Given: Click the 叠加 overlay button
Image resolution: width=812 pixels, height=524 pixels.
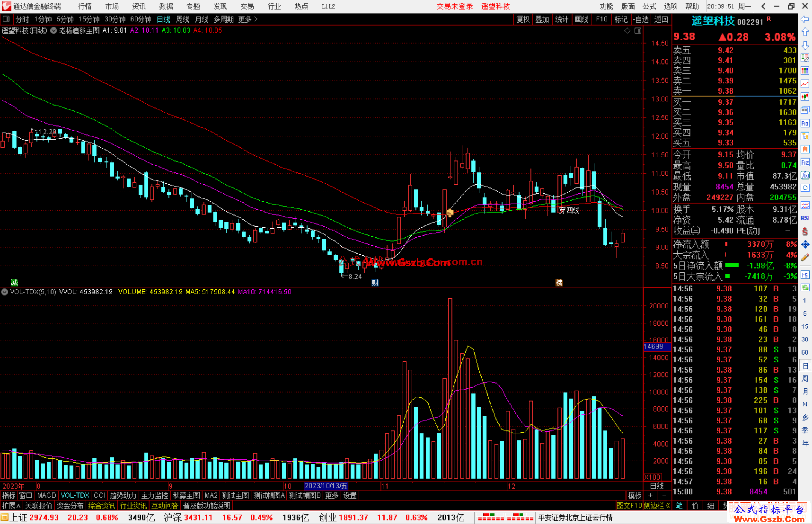Looking at the screenshot, I should click(542, 19).
